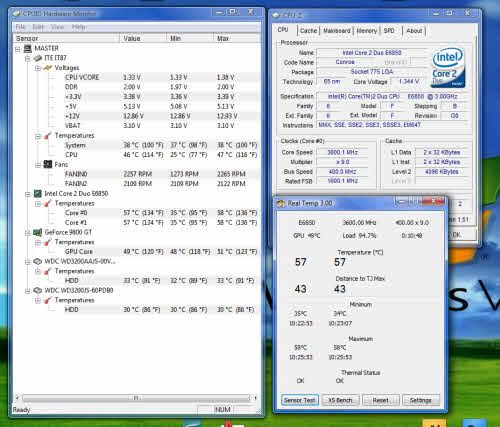Collapse Temperatures under ITE IT87

tap(38, 136)
